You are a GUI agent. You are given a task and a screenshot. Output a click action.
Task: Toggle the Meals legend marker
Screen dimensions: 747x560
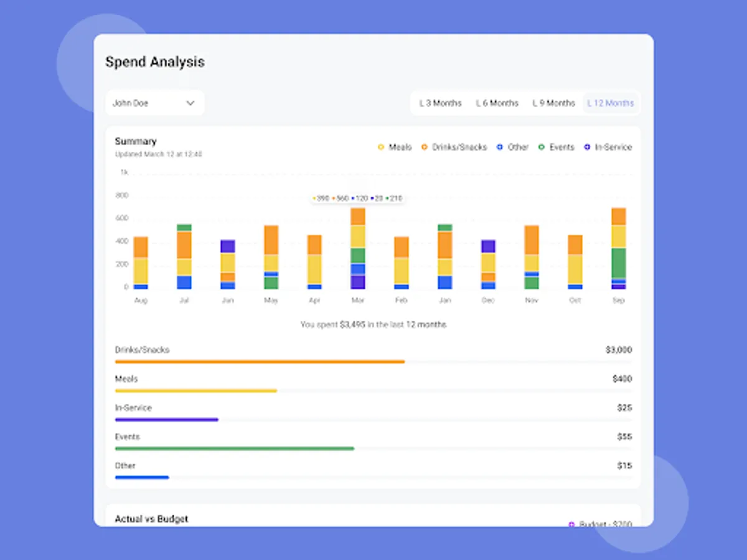point(381,147)
